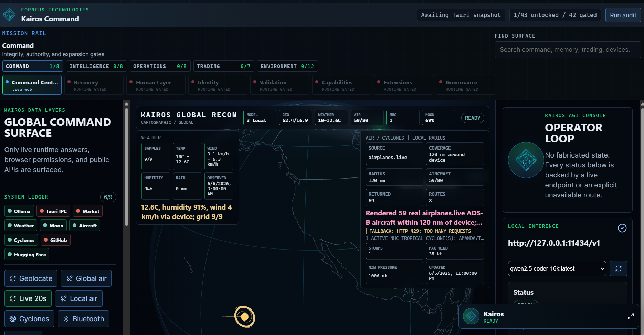Viewport: 644px width, 335px height.
Task: Click the HUMIDITY 94% weather cell
Action: pyautogui.click(x=156, y=186)
